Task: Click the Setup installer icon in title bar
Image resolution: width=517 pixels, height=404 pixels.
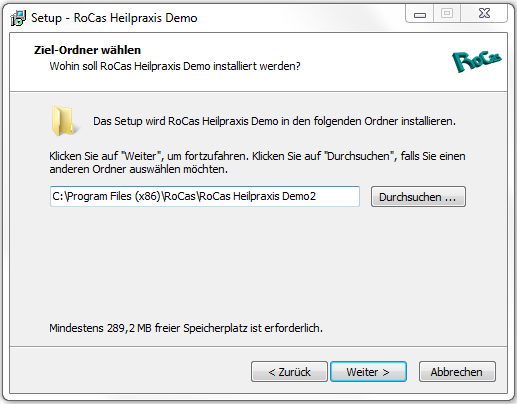Action: pyautogui.click(x=18, y=18)
